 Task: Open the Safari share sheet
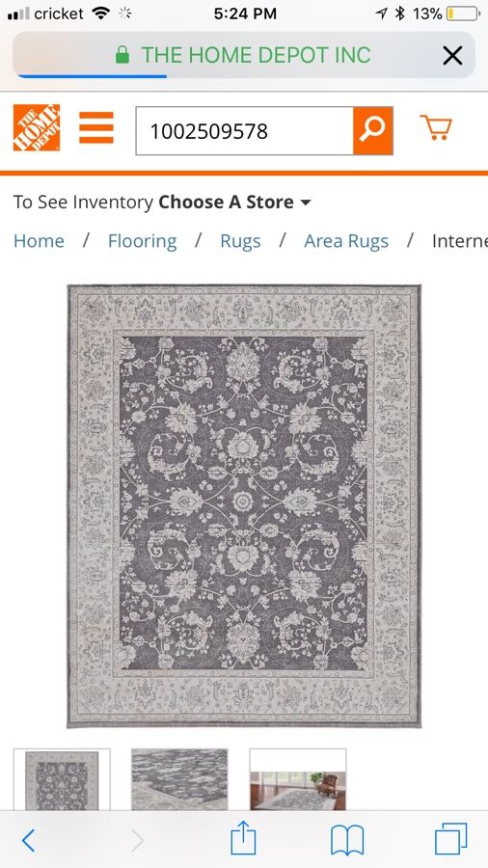[x=243, y=838]
